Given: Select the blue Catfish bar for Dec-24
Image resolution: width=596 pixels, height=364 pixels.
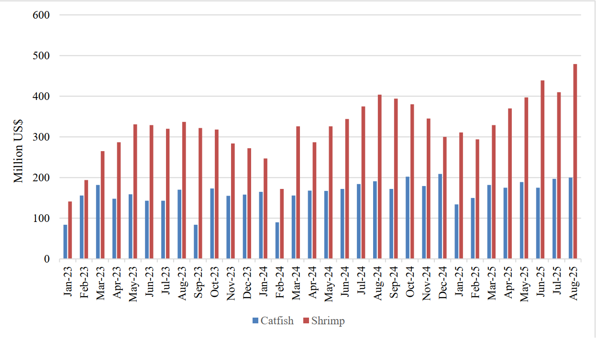Looking at the screenshot, I should pyautogui.click(x=440, y=217).
